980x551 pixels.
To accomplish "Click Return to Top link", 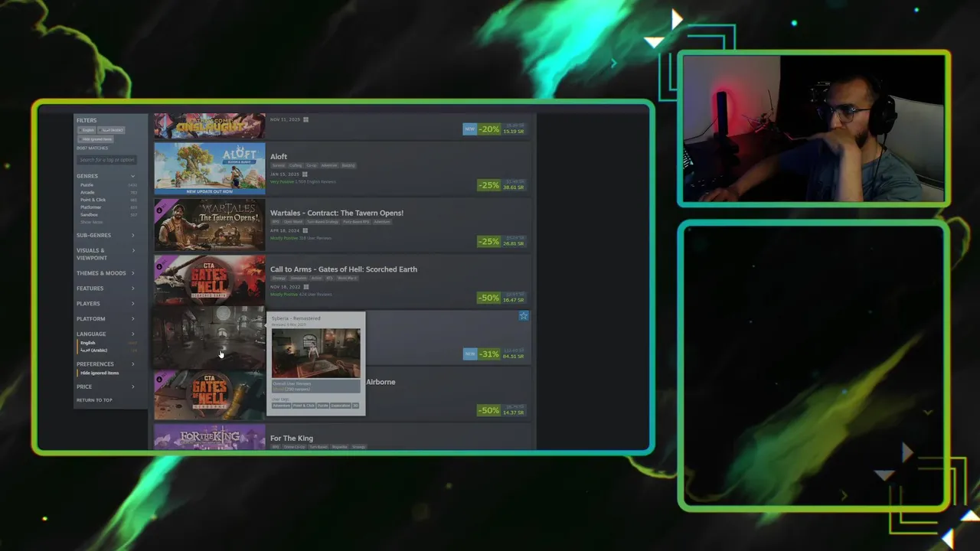I will click(94, 400).
